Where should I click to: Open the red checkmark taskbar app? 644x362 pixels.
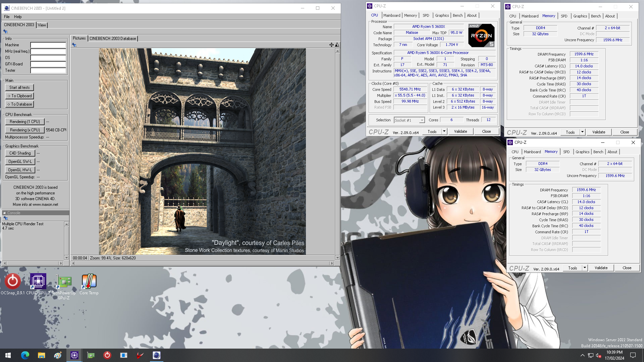(140, 355)
